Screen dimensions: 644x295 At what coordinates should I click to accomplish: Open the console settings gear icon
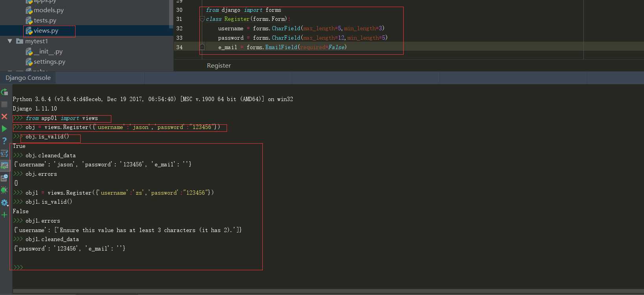[4, 203]
